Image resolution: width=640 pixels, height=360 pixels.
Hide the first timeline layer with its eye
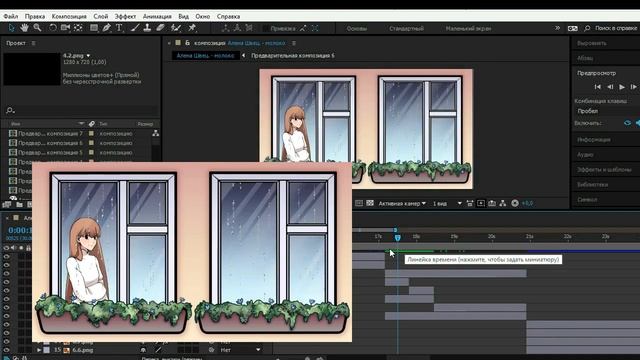coord(6,256)
